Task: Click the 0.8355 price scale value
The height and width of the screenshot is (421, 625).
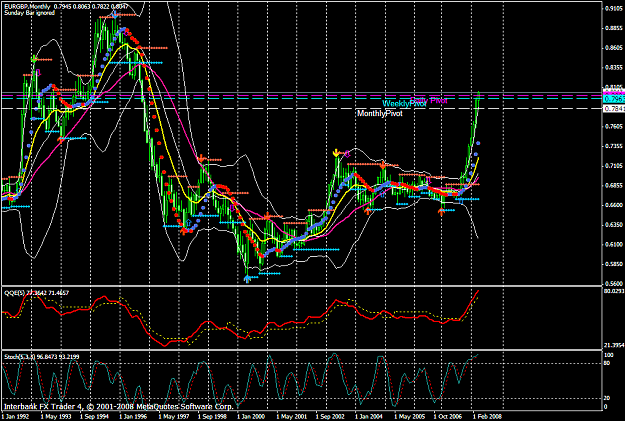Action: pyautogui.click(x=614, y=67)
